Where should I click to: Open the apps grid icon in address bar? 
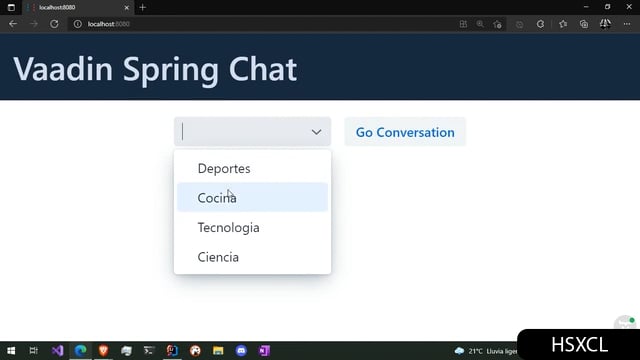click(x=463, y=24)
